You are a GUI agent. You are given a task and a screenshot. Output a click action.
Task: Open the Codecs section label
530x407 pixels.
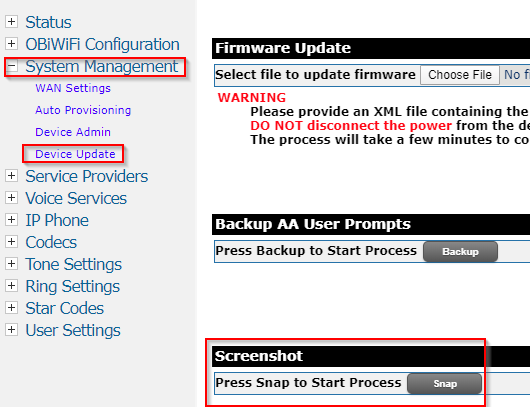pos(51,242)
